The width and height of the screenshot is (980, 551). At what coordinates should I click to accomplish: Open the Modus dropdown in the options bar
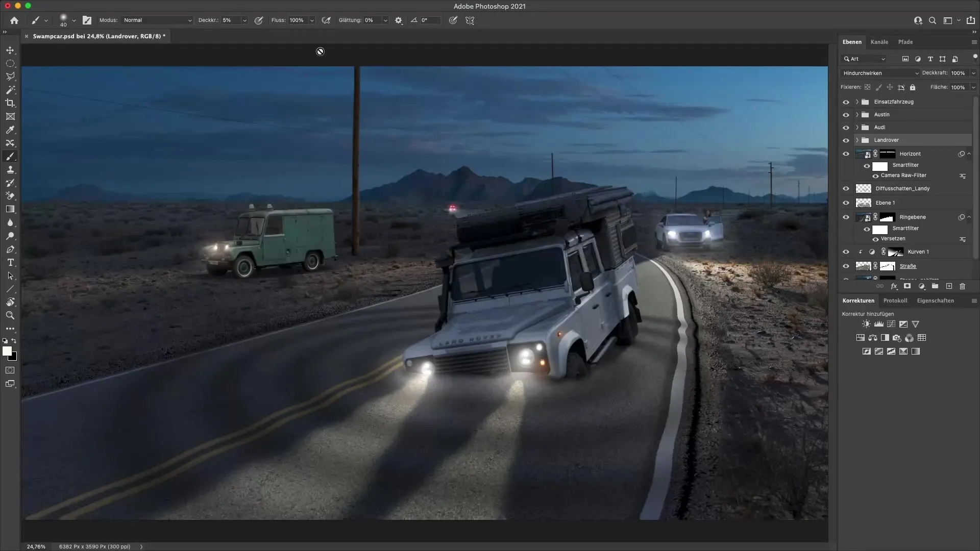point(157,20)
